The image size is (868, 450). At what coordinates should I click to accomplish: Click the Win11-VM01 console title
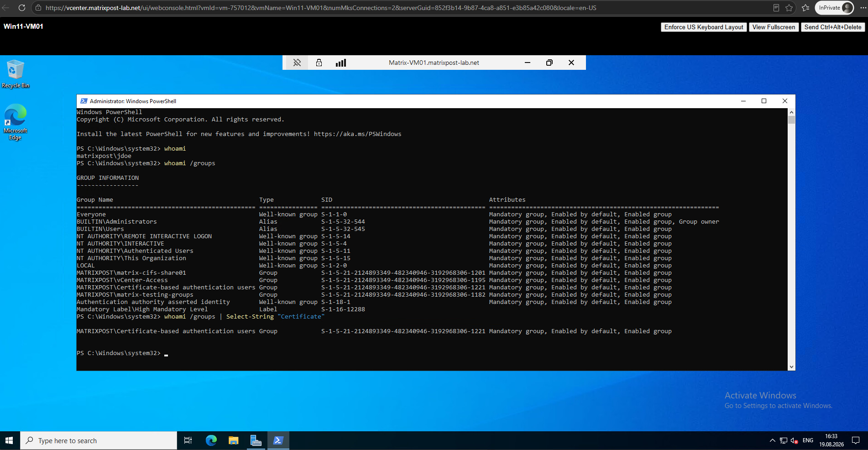23,26
